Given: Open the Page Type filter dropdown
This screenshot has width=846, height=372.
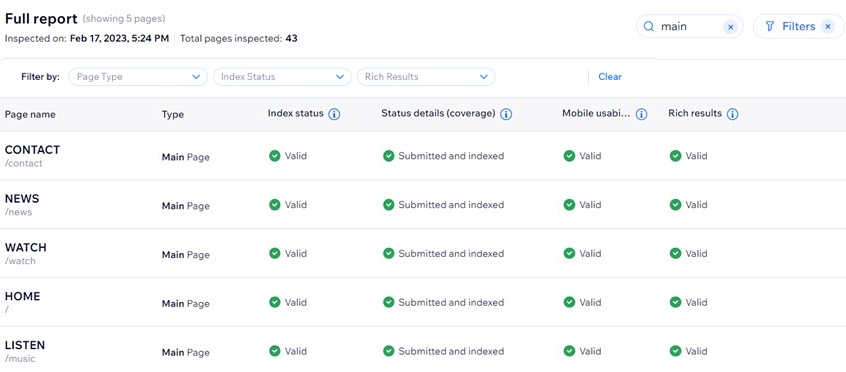Looking at the screenshot, I should point(138,77).
